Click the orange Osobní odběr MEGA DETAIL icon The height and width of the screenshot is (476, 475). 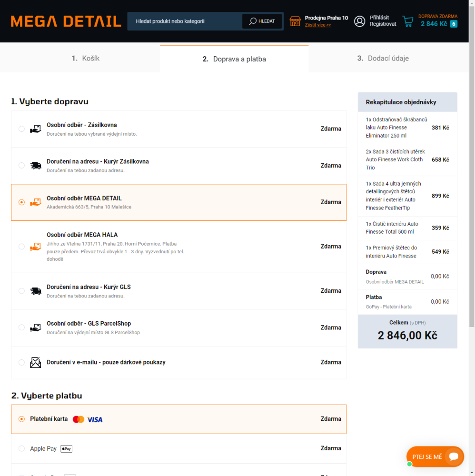(36, 202)
